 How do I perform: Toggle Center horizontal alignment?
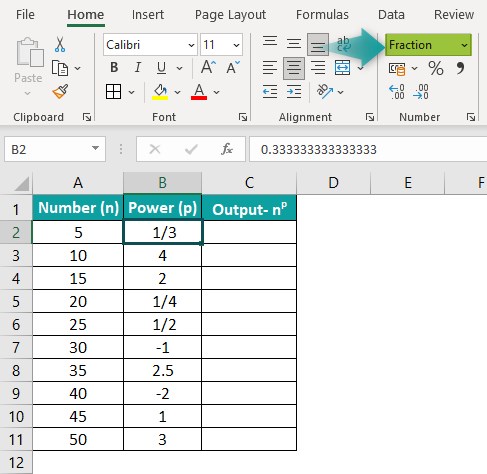coord(294,68)
